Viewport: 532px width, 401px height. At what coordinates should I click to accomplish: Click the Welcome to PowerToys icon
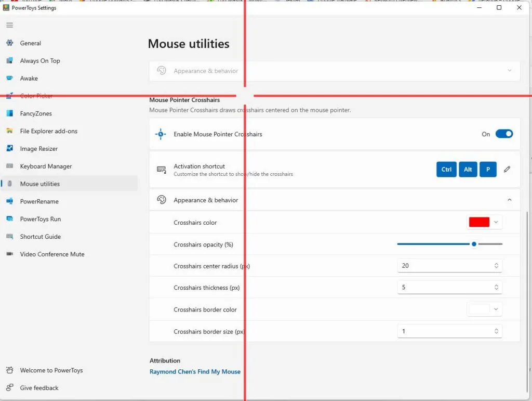pos(9,370)
